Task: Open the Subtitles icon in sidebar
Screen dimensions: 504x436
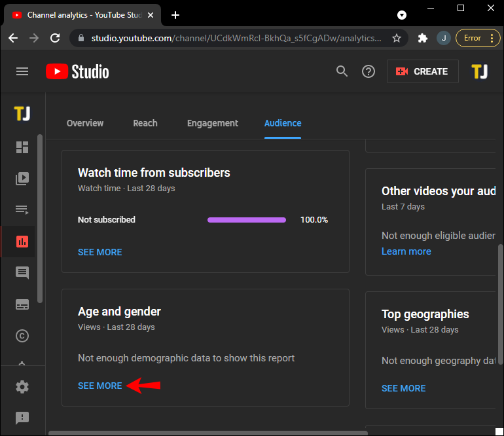Action: 22,304
